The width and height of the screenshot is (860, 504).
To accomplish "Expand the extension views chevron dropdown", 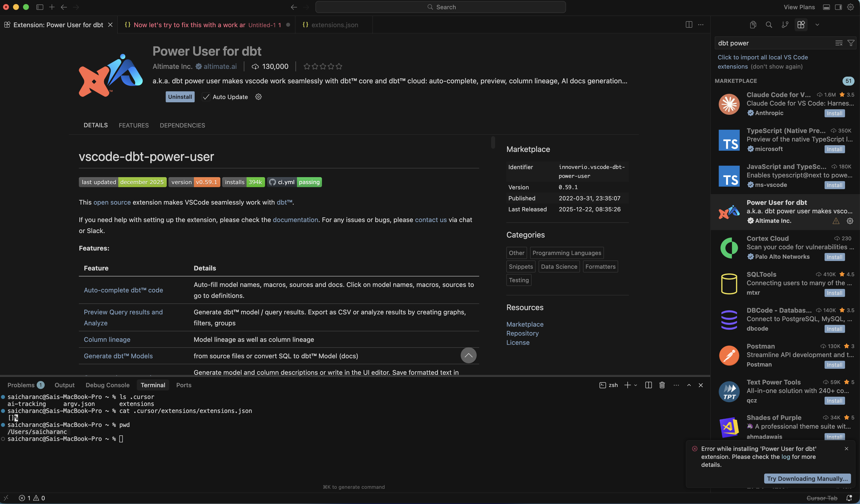I will 817,24.
